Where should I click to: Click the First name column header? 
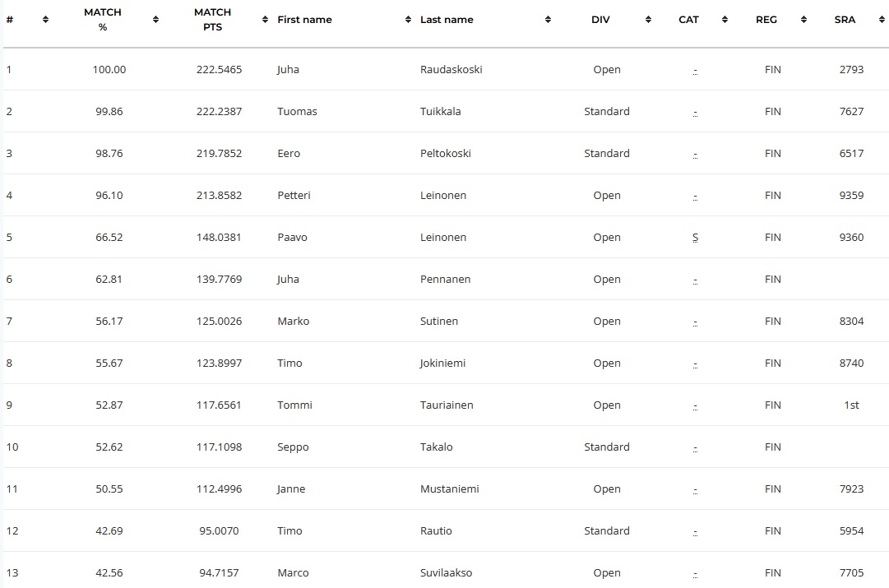click(304, 19)
